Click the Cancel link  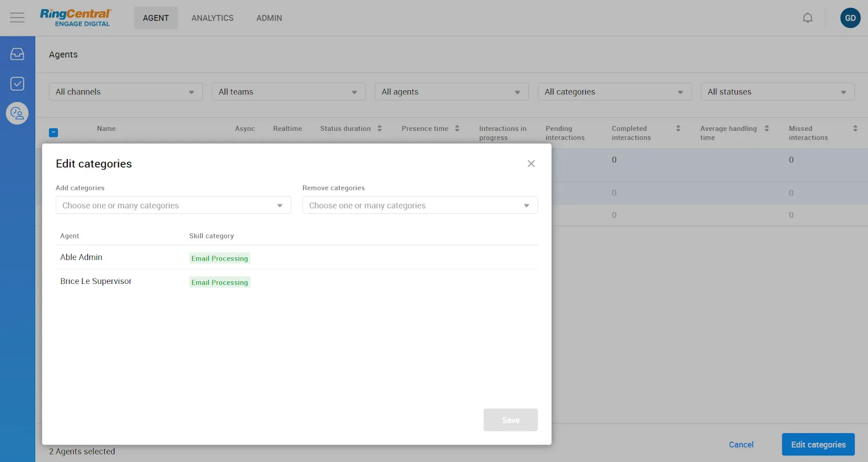[741, 445]
